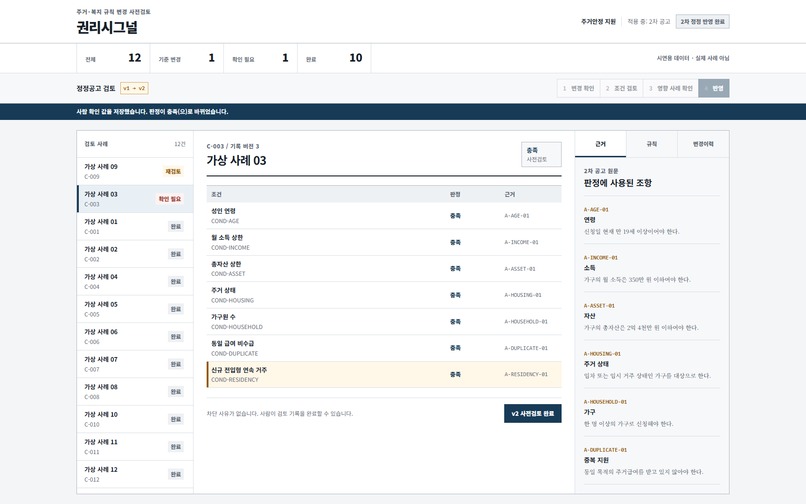Image resolution: width=806 pixels, height=504 pixels.
Task: Select the highlighted 신규 전입형 연속 거주 row
Action: (x=384, y=374)
